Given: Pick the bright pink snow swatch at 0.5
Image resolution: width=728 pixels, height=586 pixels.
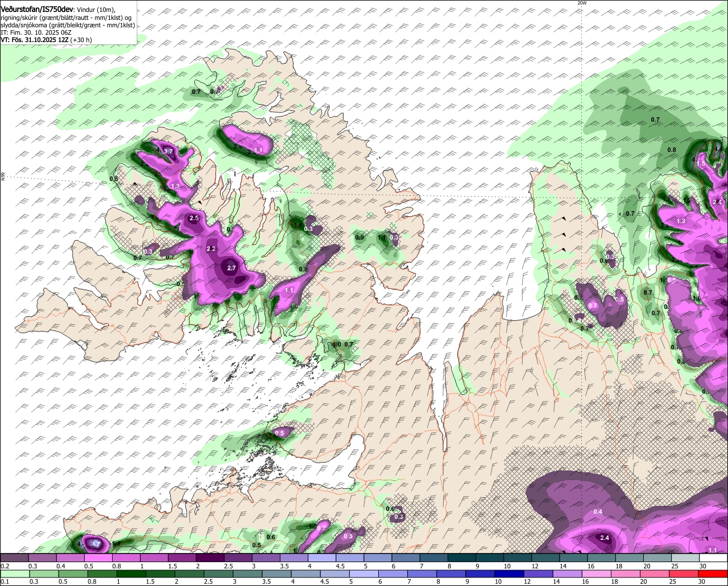Looking at the screenshot, I should click(x=98, y=558).
